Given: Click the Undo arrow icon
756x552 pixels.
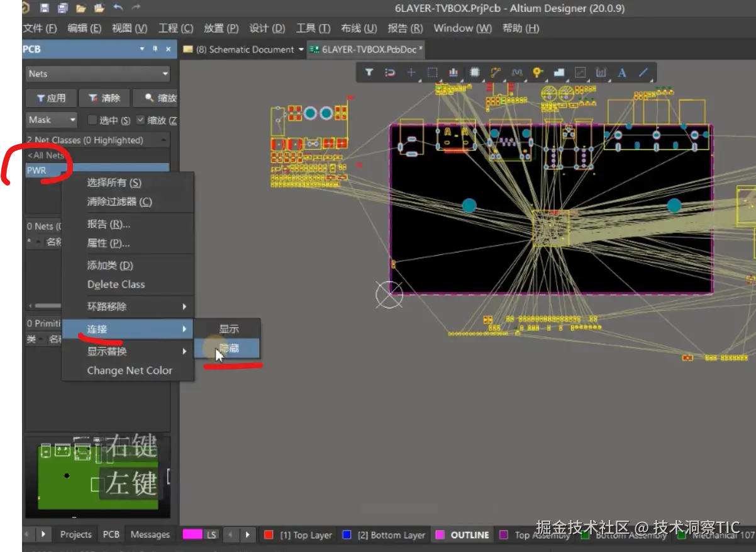Looking at the screenshot, I should click(x=118, y=8).
